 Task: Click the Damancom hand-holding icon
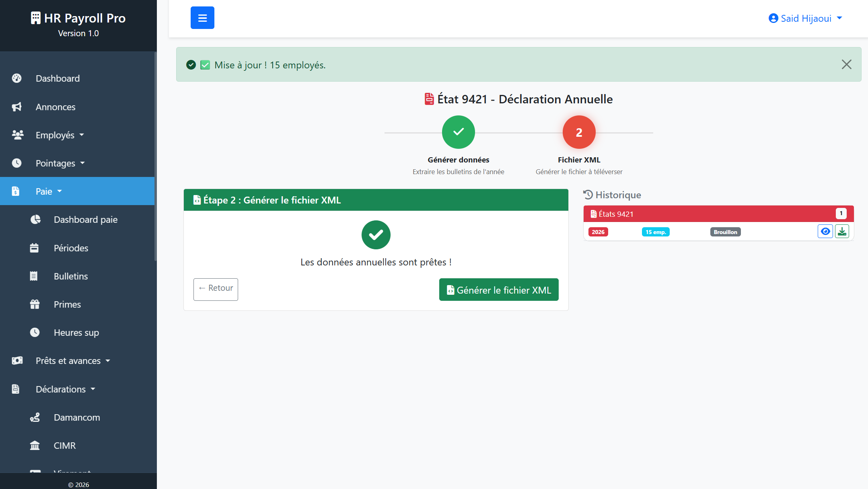click(x=35, y=417)
